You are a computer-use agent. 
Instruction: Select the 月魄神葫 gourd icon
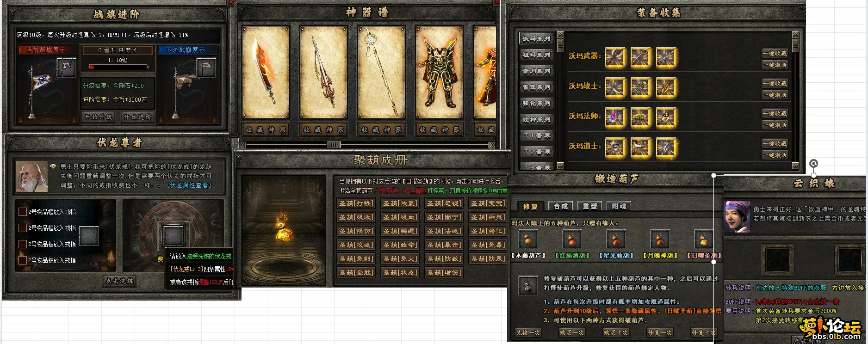click(660, 240)
